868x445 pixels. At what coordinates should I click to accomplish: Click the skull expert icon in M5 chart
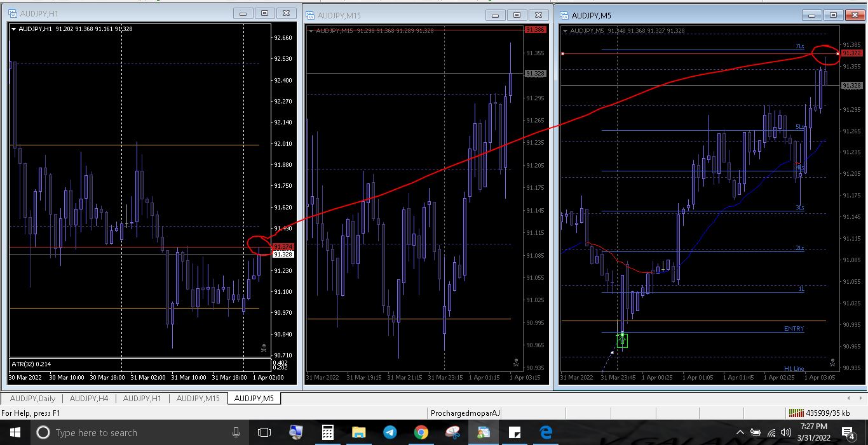832,362
